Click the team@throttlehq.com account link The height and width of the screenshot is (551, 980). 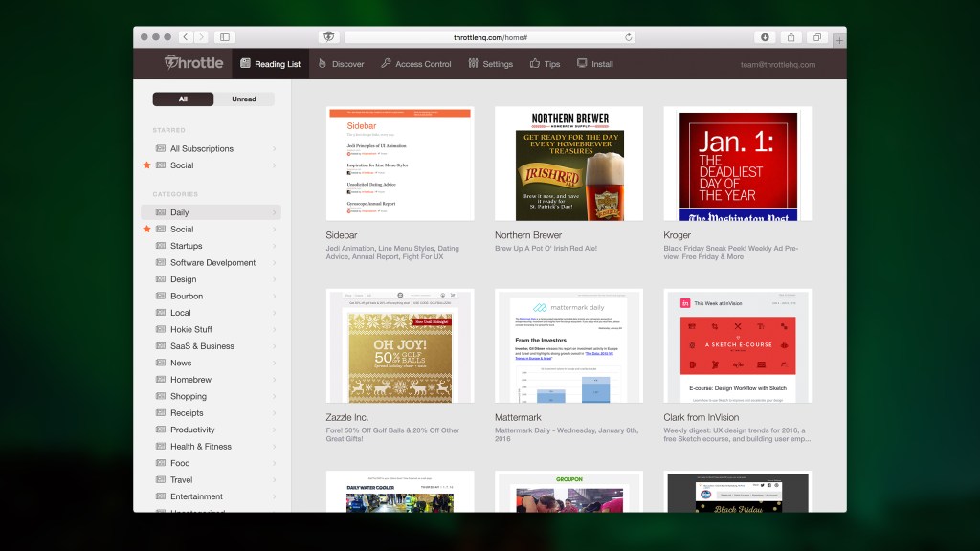(x=777, y=65)
